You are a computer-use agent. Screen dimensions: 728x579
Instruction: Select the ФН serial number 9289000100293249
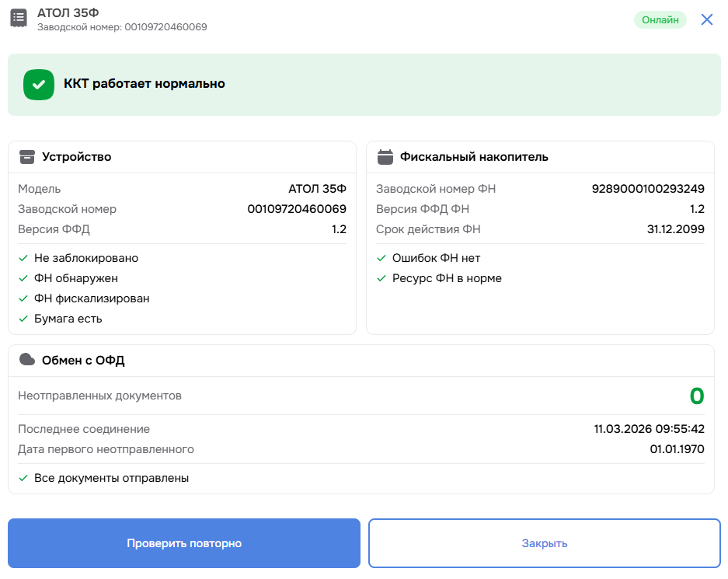click(648, 189)
